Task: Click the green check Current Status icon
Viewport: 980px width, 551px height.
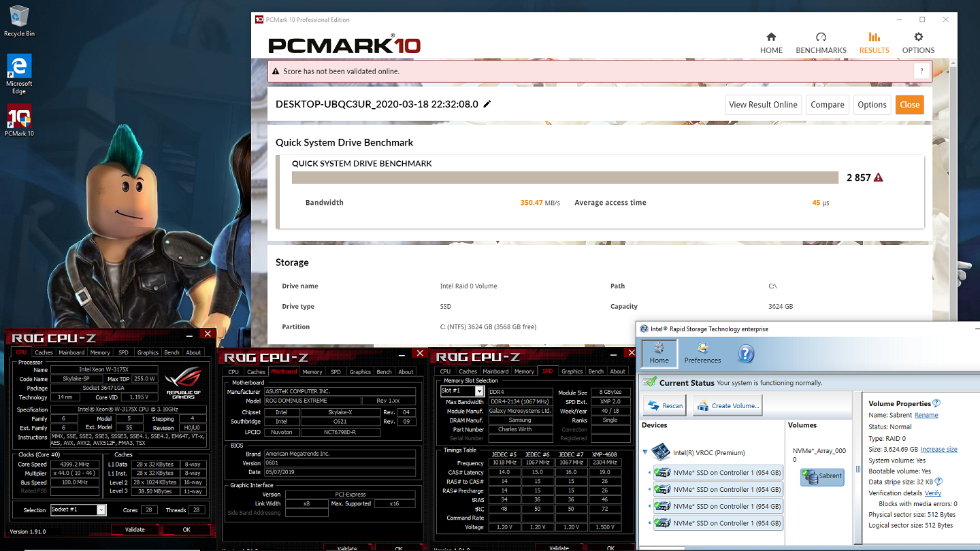Action: [649, 382]
